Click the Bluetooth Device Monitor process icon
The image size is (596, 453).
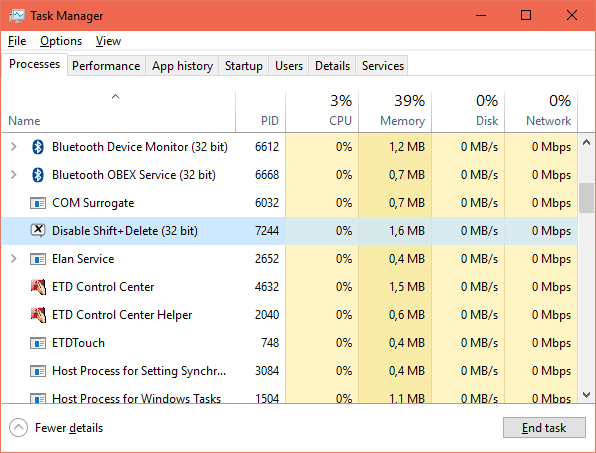coord(38,147)
